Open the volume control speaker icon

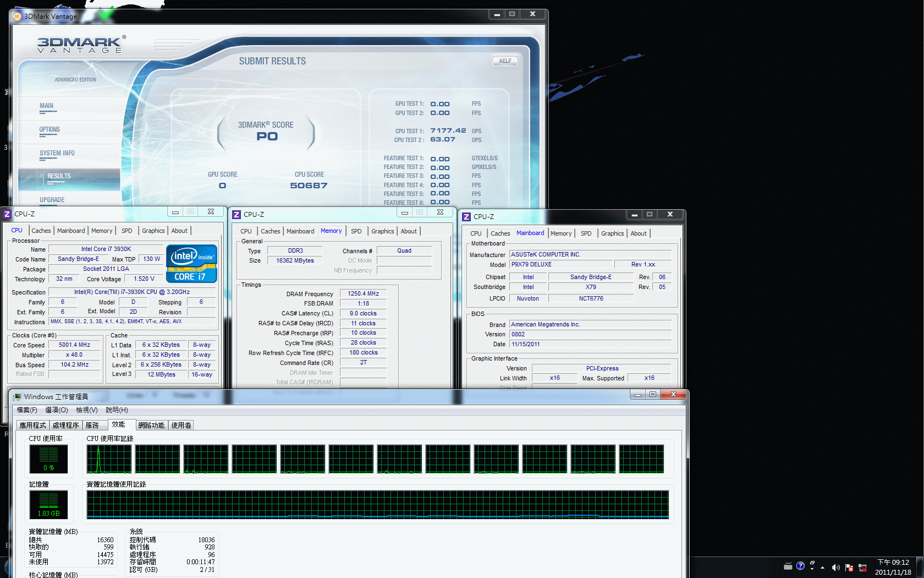coord(835,567)
